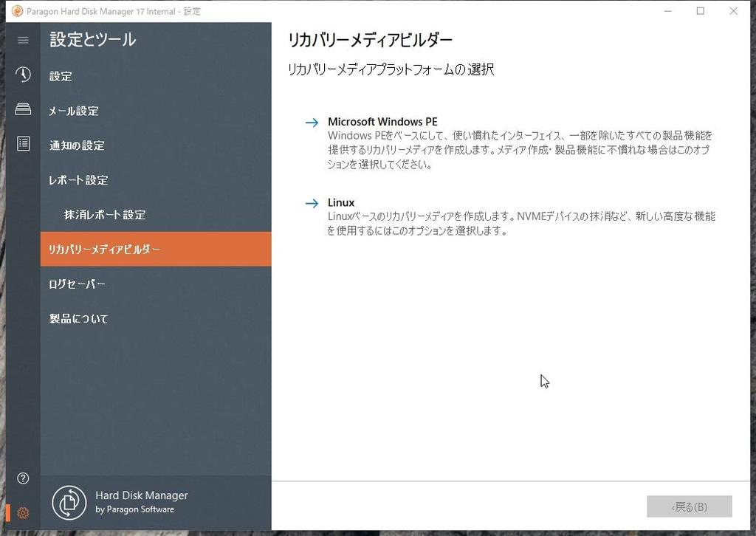Image resolution: width=756 pixels, height=536 pixels.
Task: Open ログセーバー in the sidebar
Action: [x=156, y=284]
